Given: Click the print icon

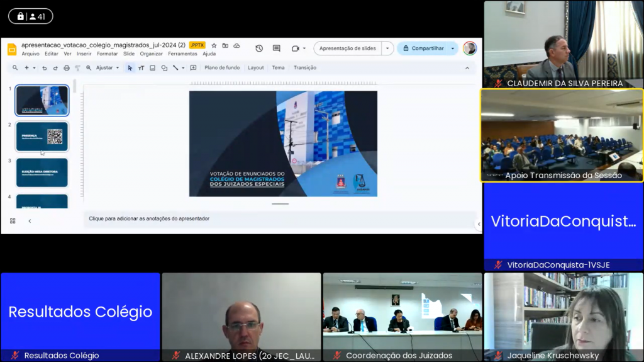Looking at the screenshot, I should pyautogui.click(x=66, y=68).
